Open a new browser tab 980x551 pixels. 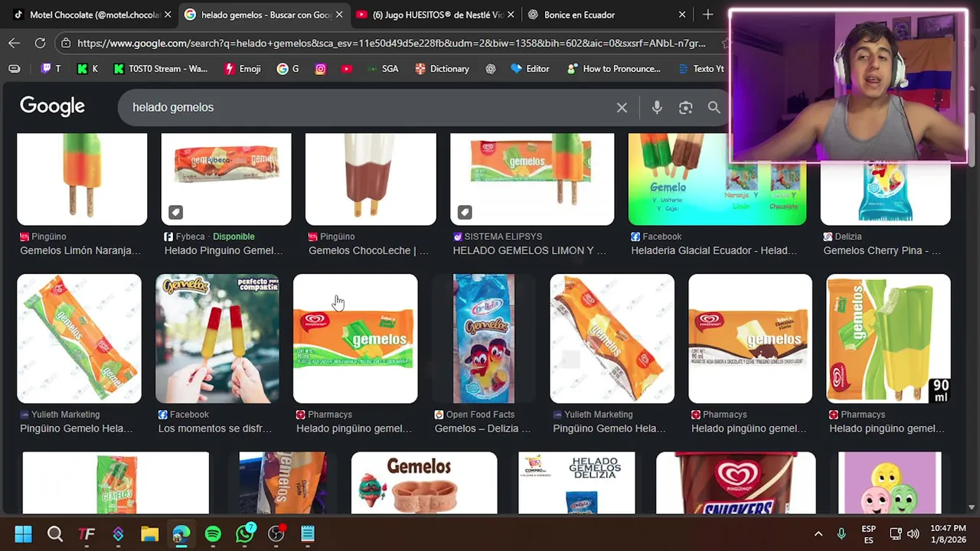point(707,15)
